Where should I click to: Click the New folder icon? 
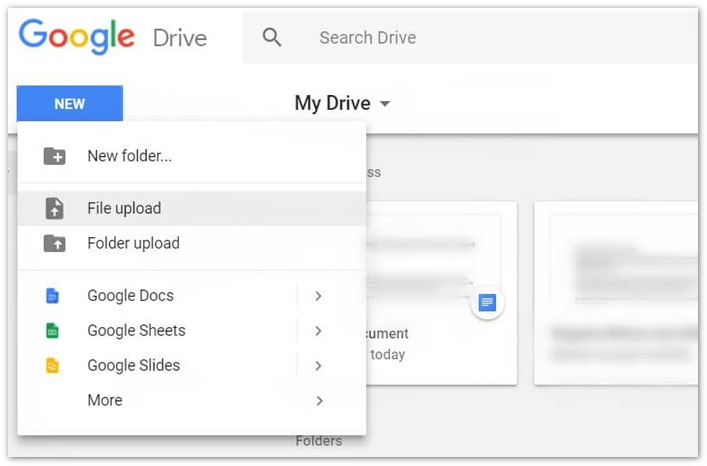tap(55, 156)
